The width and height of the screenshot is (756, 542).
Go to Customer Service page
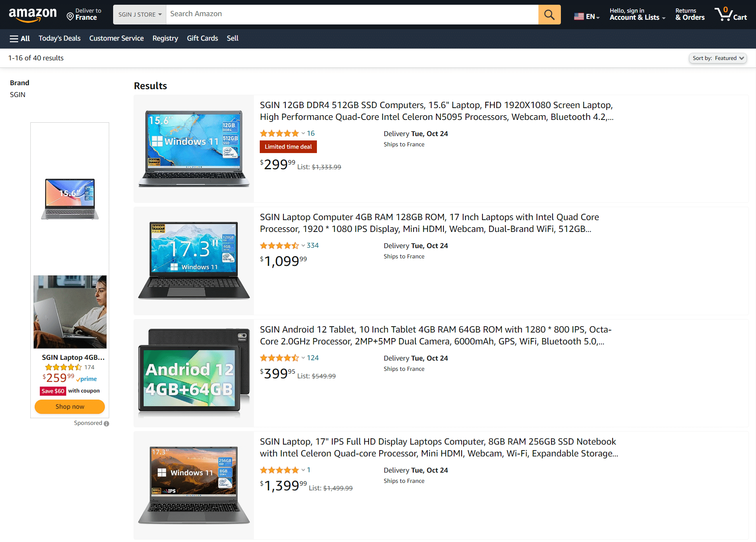[x=116, y=38]
